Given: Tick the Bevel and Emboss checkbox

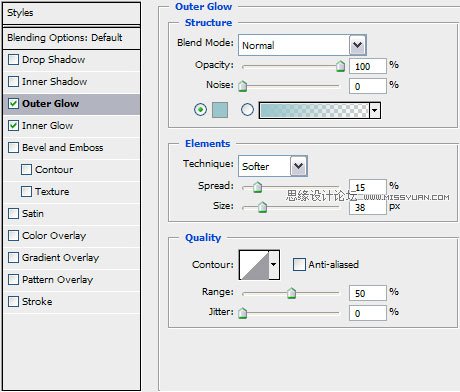Looking at the screenshot, I should point(13,148).
